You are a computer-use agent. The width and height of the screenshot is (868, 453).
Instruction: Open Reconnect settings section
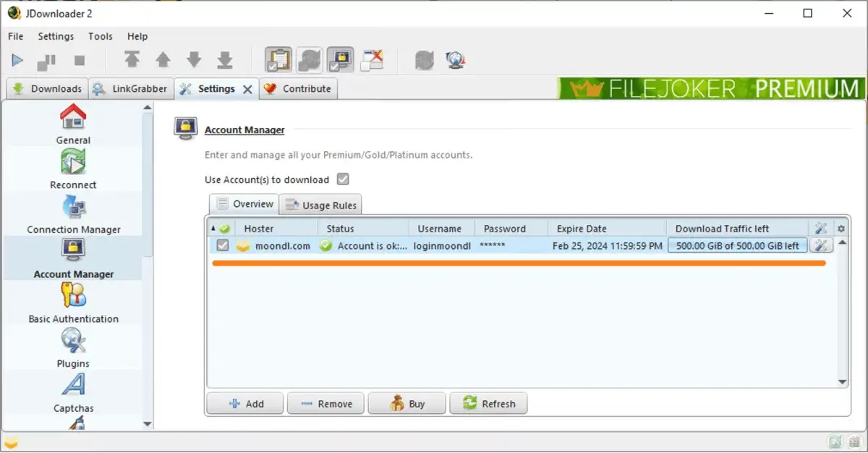(x=73, y=169)
